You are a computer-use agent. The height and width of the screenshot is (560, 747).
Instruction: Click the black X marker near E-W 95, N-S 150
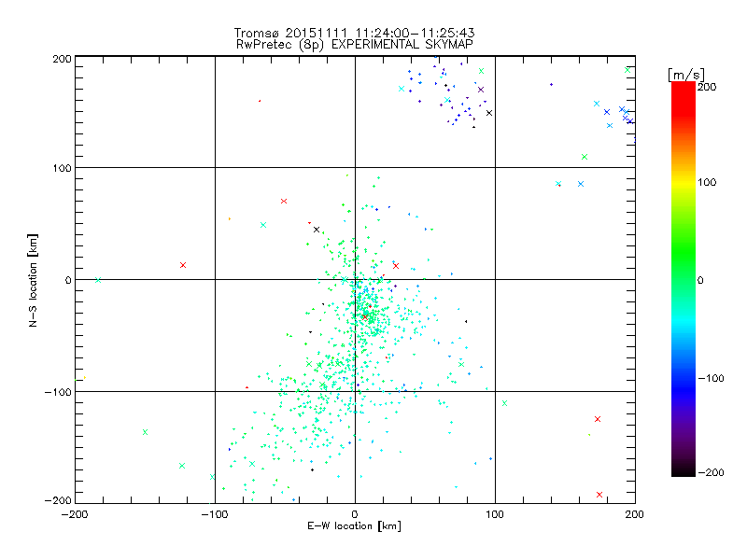coord(488,113)
